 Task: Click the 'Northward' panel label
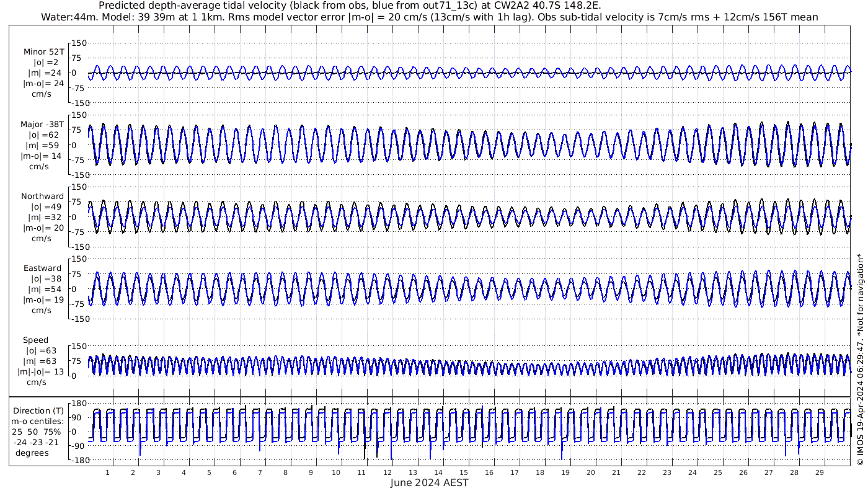point(42,196)
